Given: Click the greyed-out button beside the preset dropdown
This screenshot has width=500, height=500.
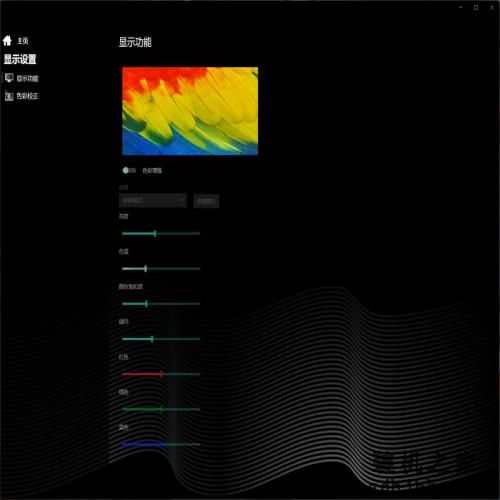Looking at the screenshot, I should pyautogui.click(x=206, y=201).
